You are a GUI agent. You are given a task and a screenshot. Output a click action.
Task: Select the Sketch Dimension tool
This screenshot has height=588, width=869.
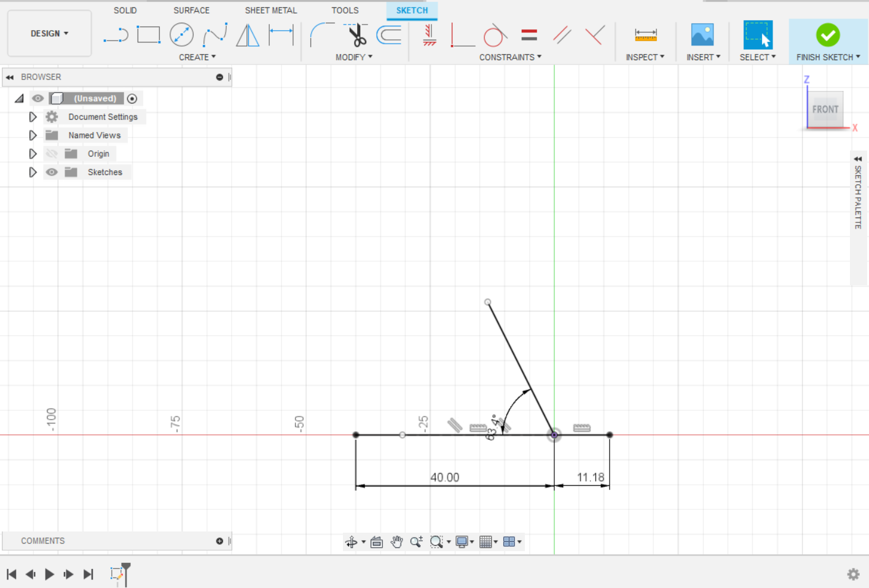tap(281, 35)
